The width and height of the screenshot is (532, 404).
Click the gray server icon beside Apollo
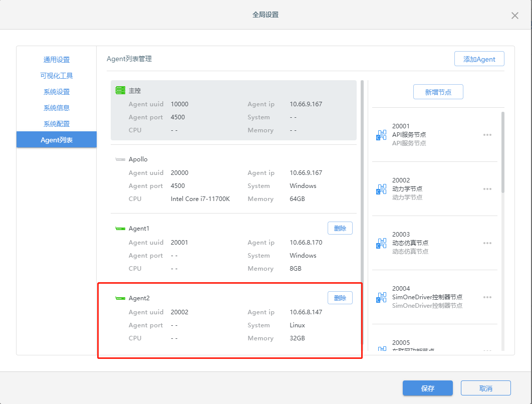(x=120, y=159)
